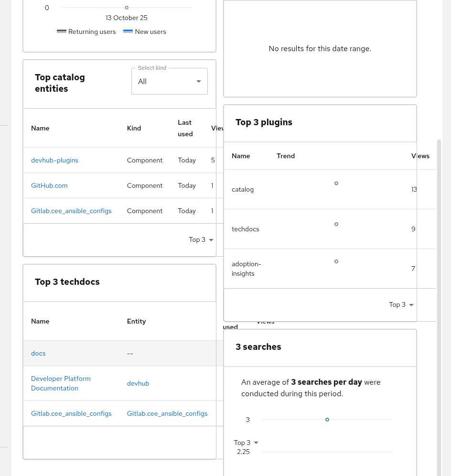The image size is (451, 476).
Task: Click the Returning users legend swatch
Action: pos(62,32)
